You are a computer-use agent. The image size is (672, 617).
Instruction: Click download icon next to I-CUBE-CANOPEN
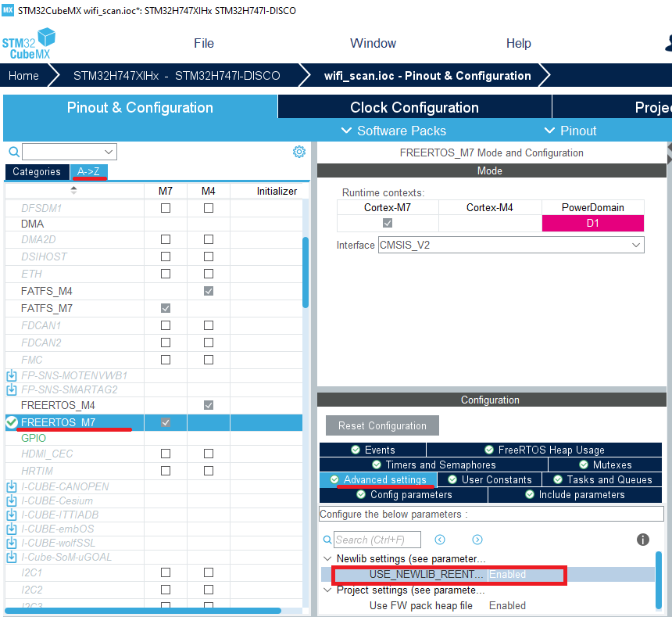click(12, 486)
